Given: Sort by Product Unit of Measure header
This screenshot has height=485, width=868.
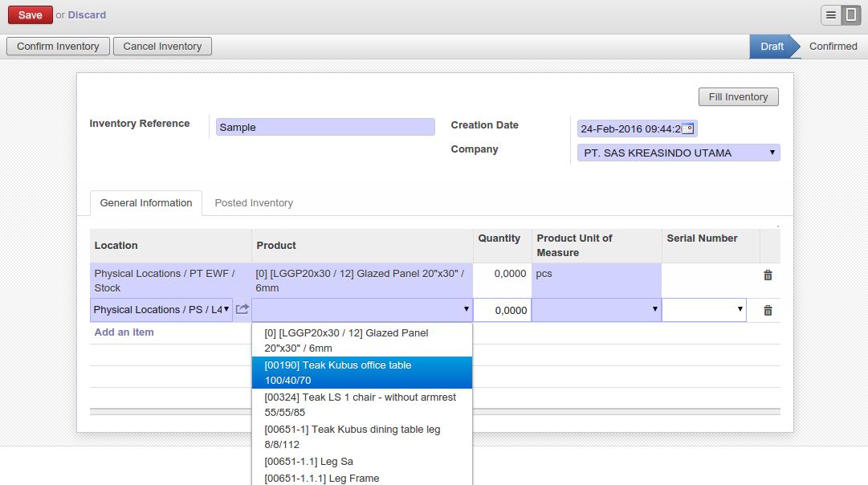Looking at the screenshot, I should point(596,245).
